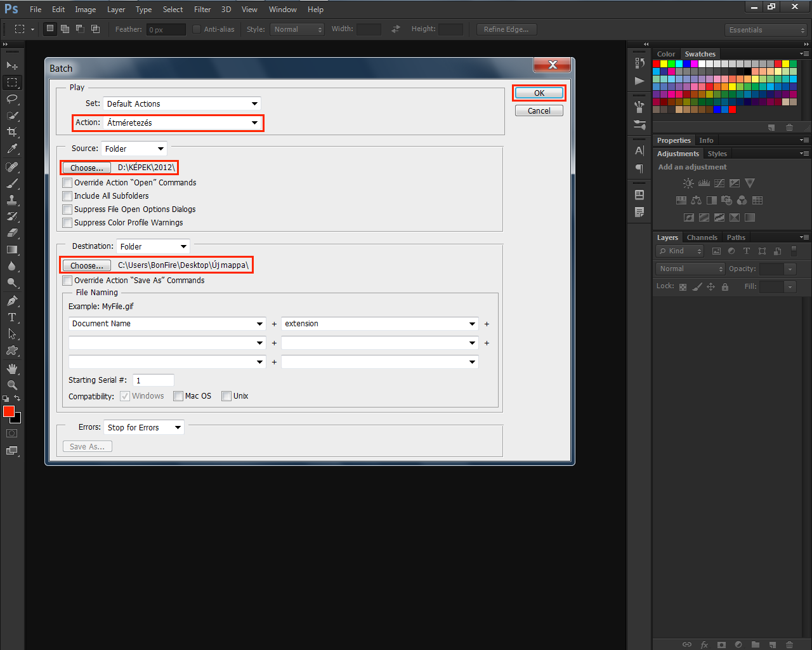Click Choose button for the source folder

tap(86, 168)
